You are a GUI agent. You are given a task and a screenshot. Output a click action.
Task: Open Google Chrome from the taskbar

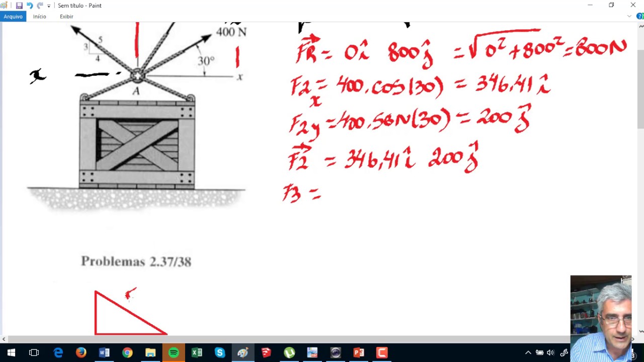127,352
